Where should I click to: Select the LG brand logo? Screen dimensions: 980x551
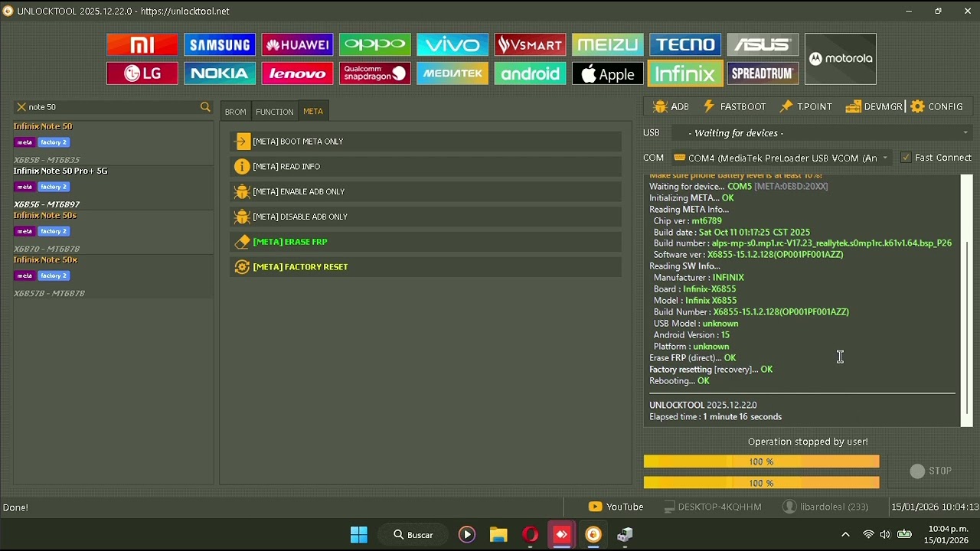click(x=142, y=73)
